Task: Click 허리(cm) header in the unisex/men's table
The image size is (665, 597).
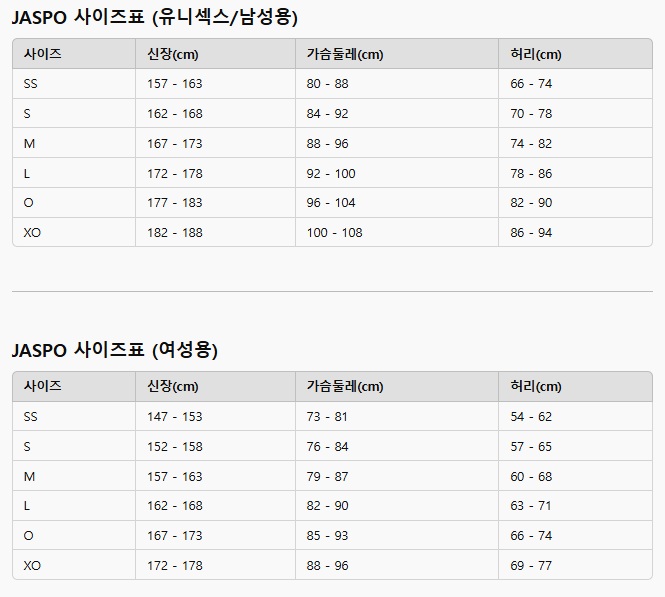Action: [x=535, y=54]
